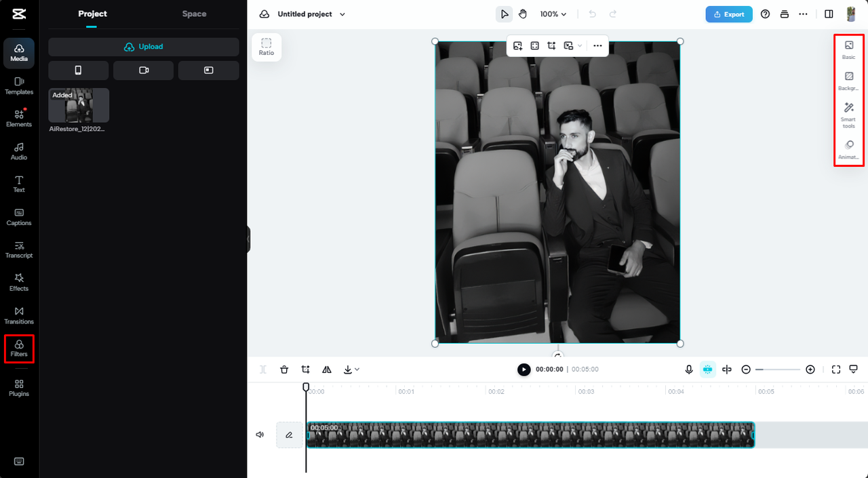868x478 pixels.
Task: Open the Text panel
Action: (19, 184)
